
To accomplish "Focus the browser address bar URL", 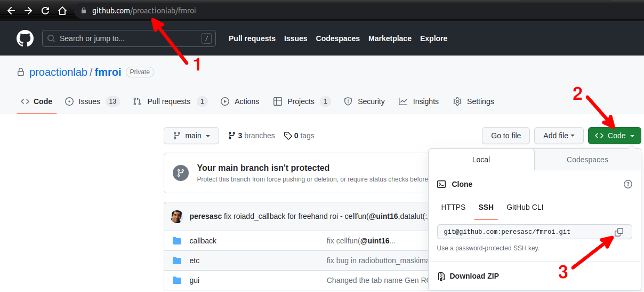I will click(144, 11).
